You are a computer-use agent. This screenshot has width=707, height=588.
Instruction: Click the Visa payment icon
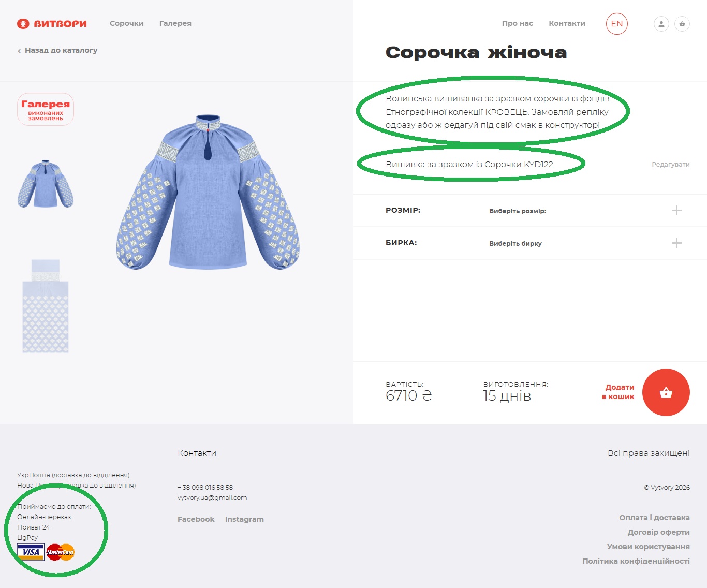click(31, 552)
